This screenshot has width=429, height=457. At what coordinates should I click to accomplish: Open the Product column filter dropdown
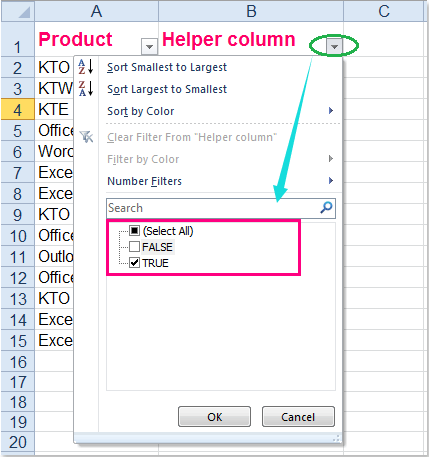(x=149, y=47)
